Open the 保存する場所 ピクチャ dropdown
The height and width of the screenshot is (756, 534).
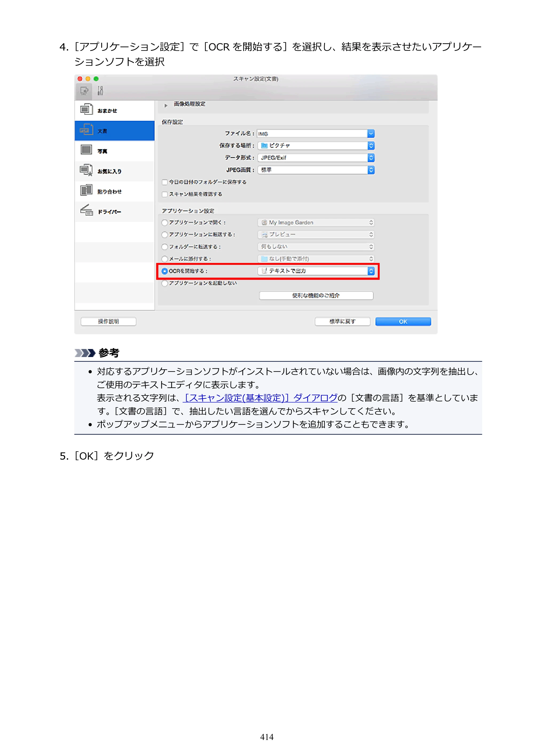316,146
